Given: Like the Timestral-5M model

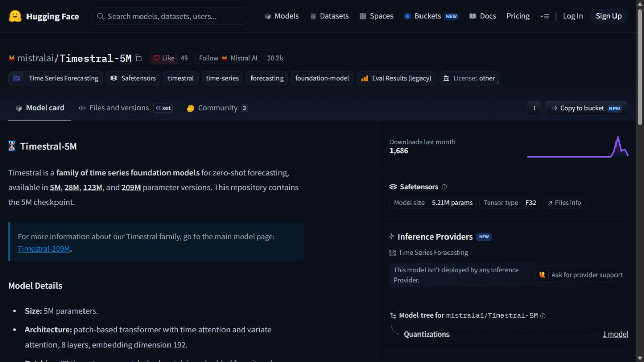Looking at the screenshot, I should pyautogui.click(x=164, y=58).
